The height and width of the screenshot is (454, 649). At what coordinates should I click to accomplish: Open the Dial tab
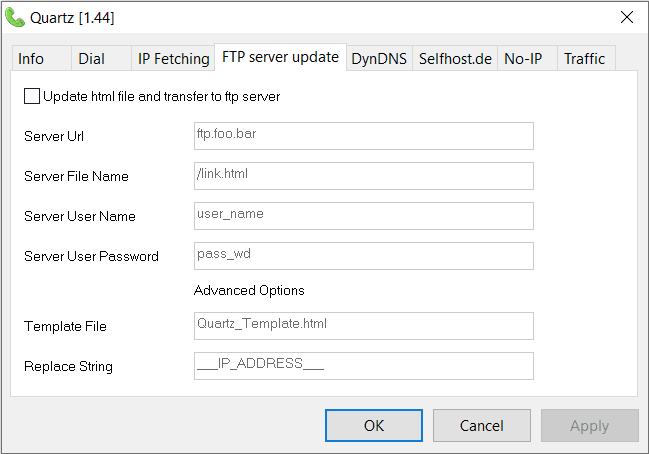coord(91,59)
